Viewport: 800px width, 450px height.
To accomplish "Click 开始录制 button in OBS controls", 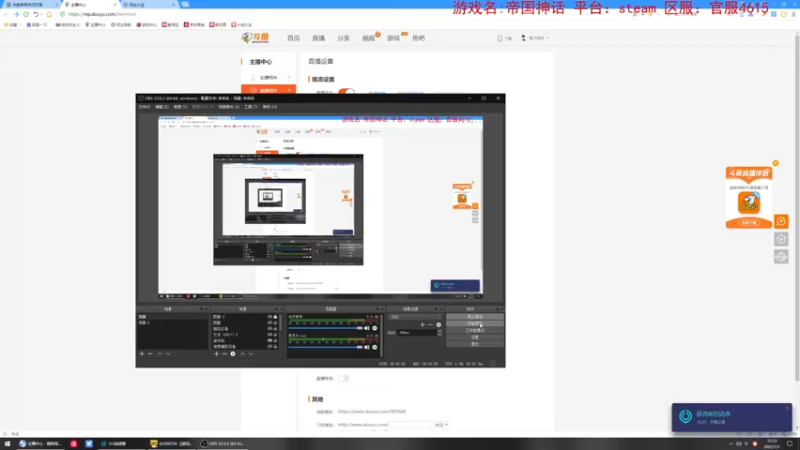I will (x=474, y=323).
